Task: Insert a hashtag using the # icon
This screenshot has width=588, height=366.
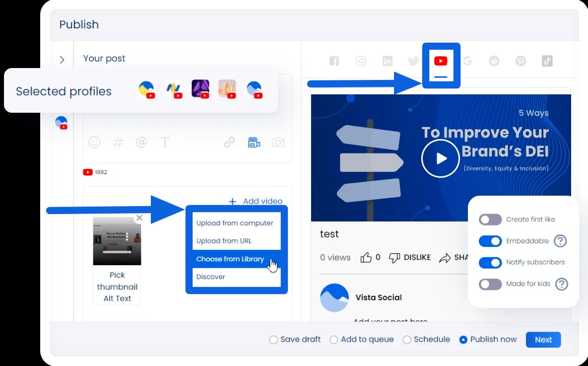Action: 118,143
